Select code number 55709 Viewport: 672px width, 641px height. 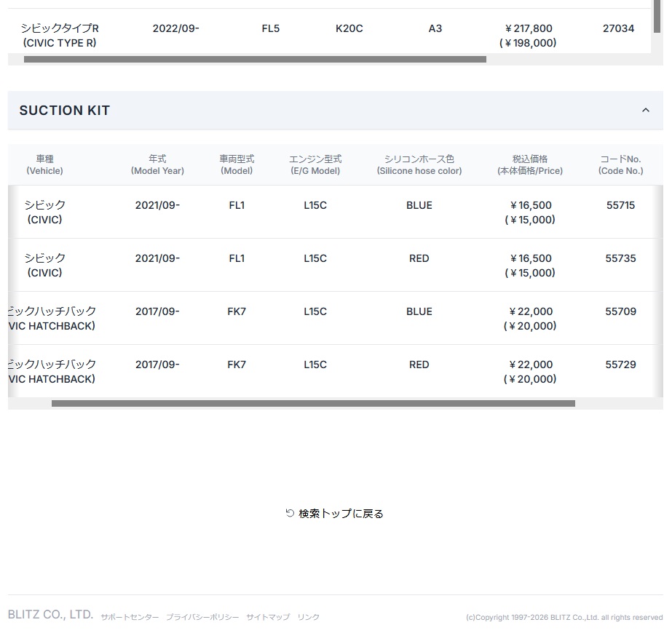pyautogui.click(x=620, y=311)
